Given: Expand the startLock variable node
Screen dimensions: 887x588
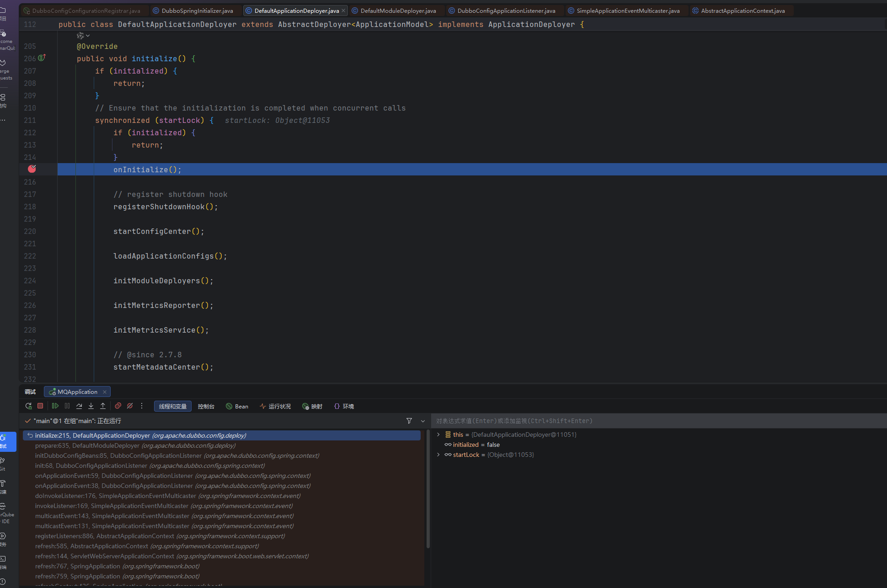Looking at the screenshot, I should coord(438,455).
